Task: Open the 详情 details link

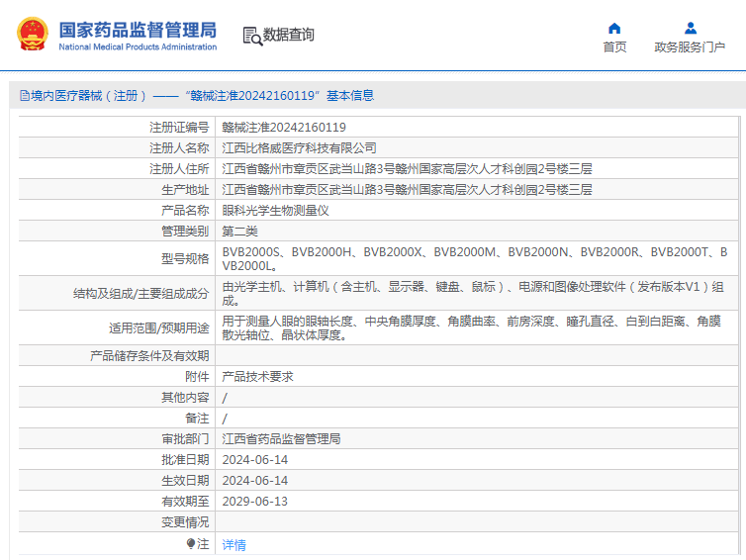Action: click(x=234, y=545)
